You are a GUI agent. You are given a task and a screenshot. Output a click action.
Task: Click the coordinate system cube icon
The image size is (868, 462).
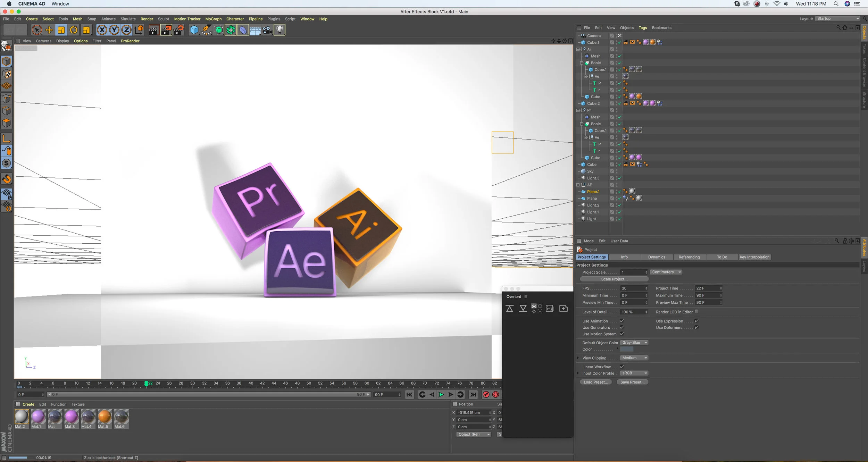pos(139,30)
